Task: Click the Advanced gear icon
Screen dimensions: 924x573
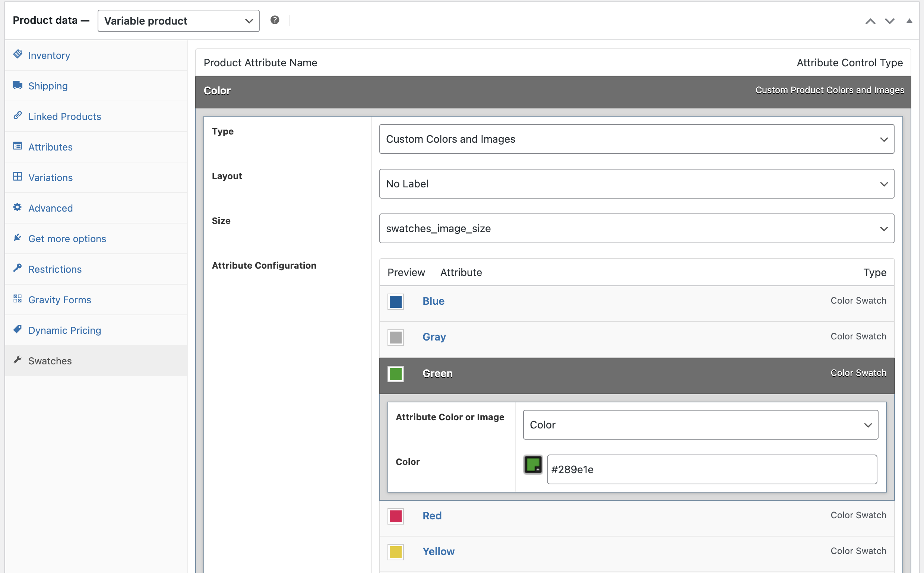Action: pos(18,207)
